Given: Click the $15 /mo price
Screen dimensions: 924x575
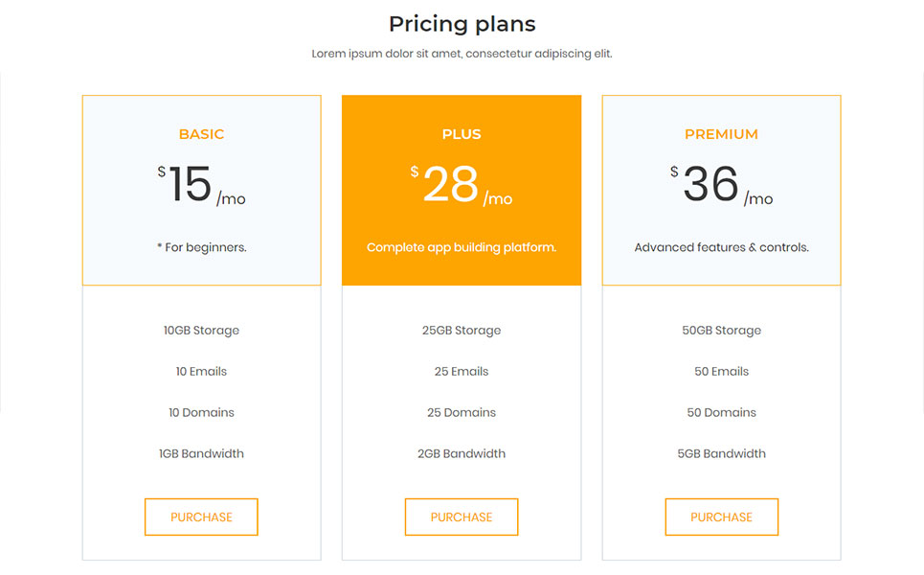Looking at the screenshot, I should click(201, 185).
